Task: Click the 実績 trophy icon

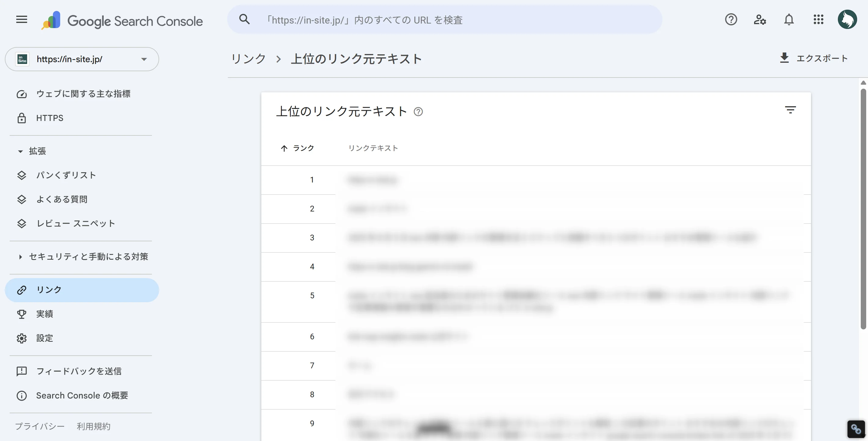Action: coord(22,314)
